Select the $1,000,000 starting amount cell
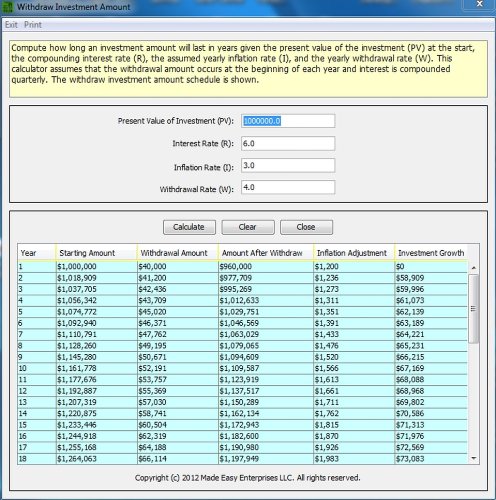 (96, 267)
